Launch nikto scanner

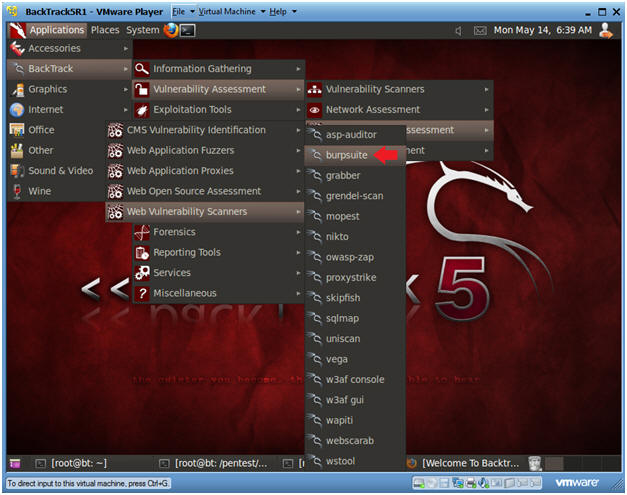355,237
